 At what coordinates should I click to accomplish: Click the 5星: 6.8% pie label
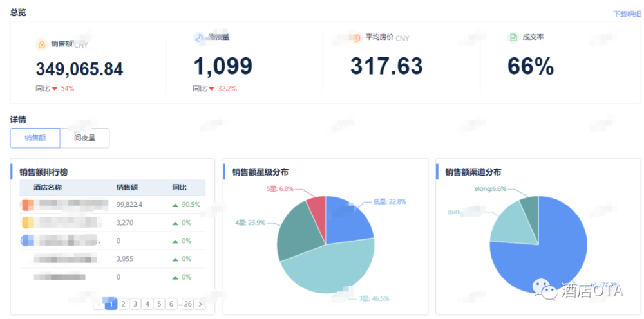point(281,188)
